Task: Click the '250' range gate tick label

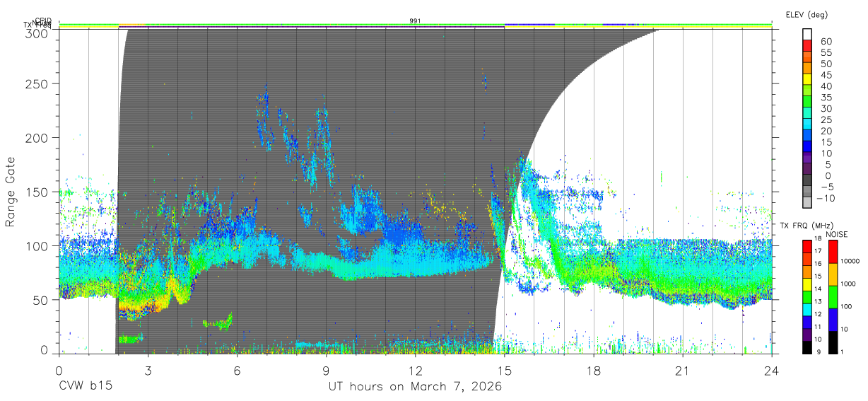Action: (x=37, y=83)
